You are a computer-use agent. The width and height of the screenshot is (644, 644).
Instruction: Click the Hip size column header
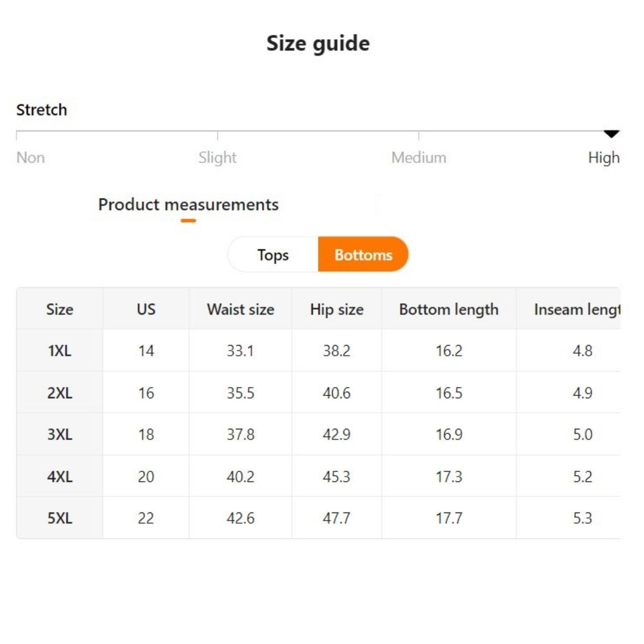click(x=336, y=309)
